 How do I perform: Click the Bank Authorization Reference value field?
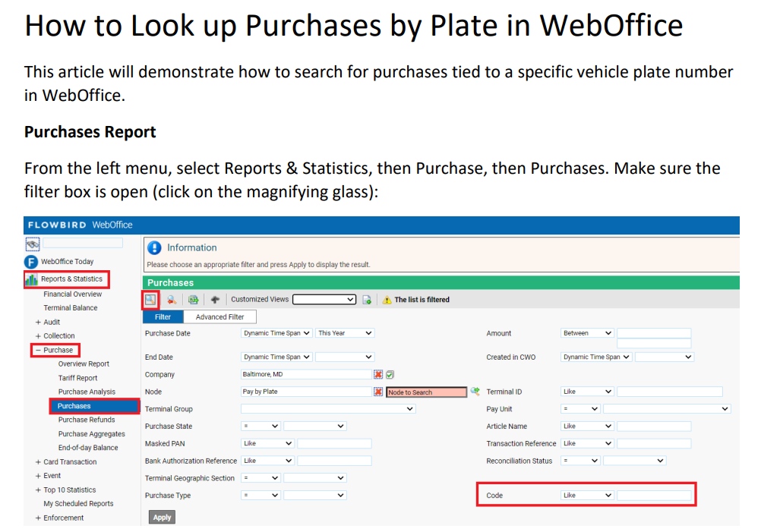click(334, 461)
